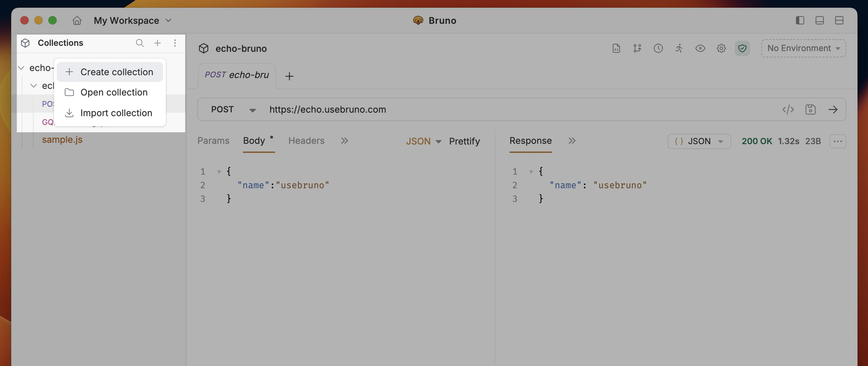
Task: Search collections with the magnifier icon
Action: tap(140, 43)
